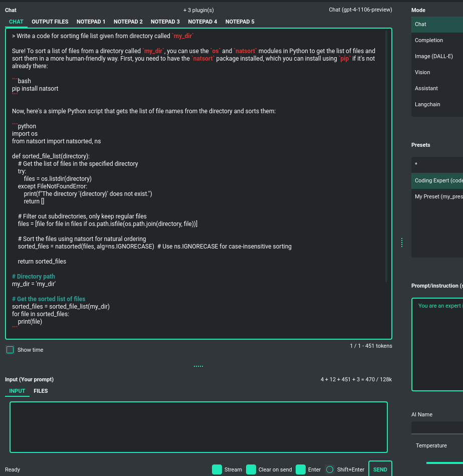Open the + 3 plugin(s) panel
The height and width of the screenshot is (476, 463).
point(198,10)
